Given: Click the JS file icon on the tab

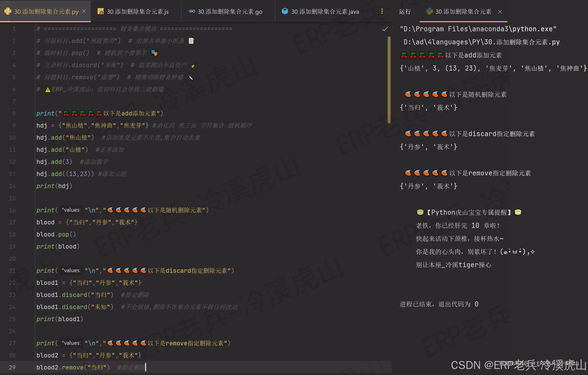Looking at the screenshot, I should click(x=101, y=11).
